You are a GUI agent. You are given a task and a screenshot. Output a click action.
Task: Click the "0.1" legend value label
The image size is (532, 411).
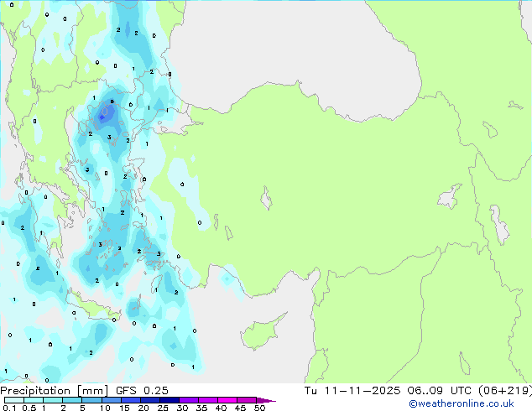[x=9, y=408]
